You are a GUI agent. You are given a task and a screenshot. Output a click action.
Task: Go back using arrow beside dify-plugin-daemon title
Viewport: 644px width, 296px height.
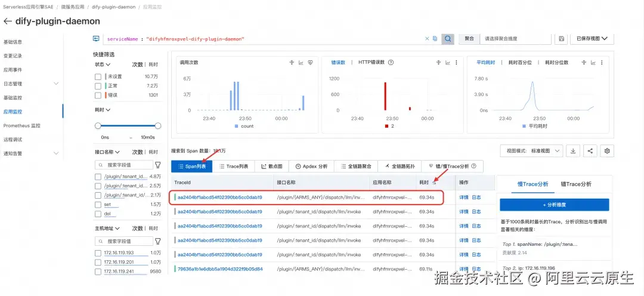point(7,21)
